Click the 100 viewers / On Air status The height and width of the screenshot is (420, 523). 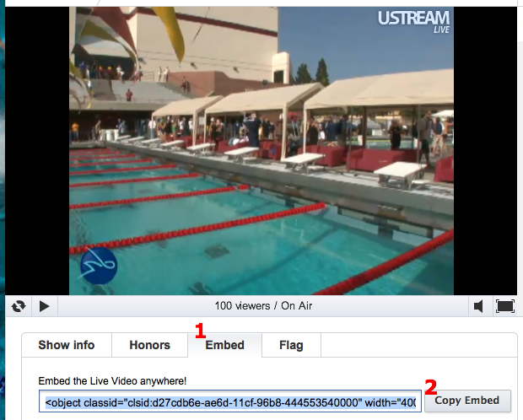tap(263, 306)
